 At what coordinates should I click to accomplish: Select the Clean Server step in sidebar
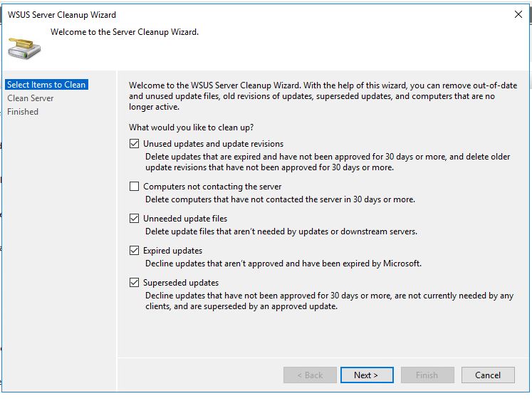(30, 98)
